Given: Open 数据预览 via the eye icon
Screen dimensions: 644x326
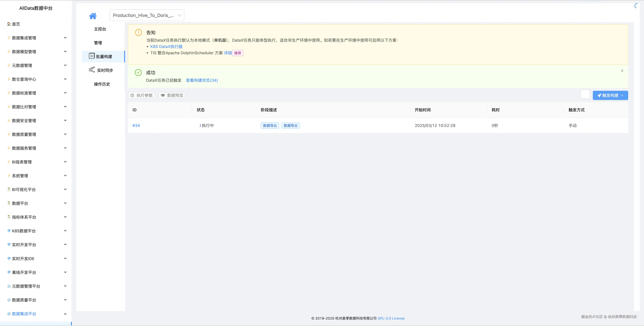Looking at the screenshot, I should pyautogui.click(x=163, y=95).
